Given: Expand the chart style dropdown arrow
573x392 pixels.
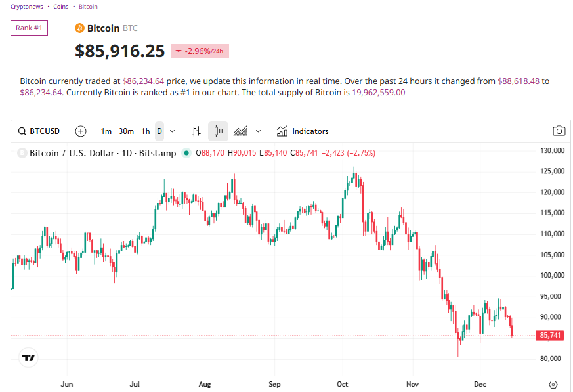Looking at the screenshot, I should point(258,131).
